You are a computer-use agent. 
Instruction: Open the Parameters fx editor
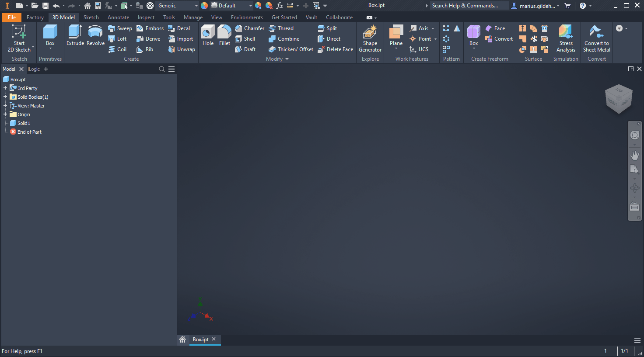pos(280,5)
